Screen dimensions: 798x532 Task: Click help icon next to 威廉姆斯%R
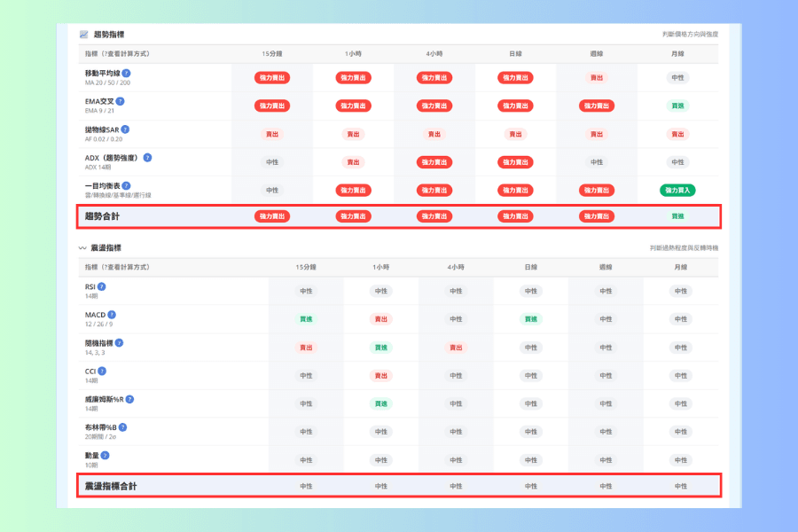[x=129, y=399]
